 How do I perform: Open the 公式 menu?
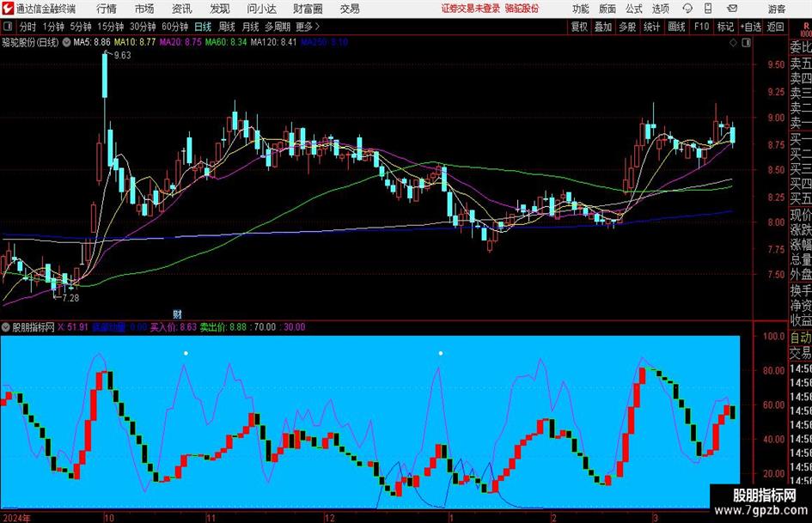634,9
